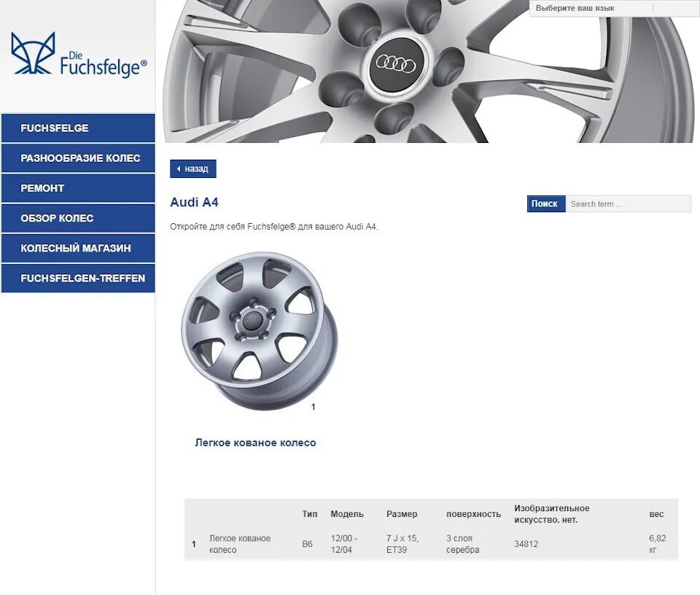The height and width of the screenshot is (595, 700).
Task: Click the Модель column header
Action: 347,514
